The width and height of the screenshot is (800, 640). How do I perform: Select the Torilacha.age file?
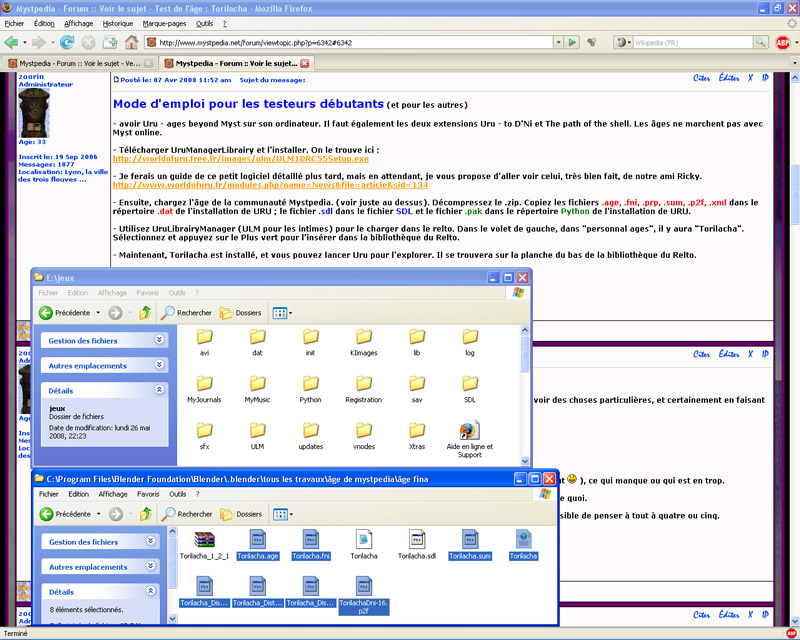click(x=258, y=545)
